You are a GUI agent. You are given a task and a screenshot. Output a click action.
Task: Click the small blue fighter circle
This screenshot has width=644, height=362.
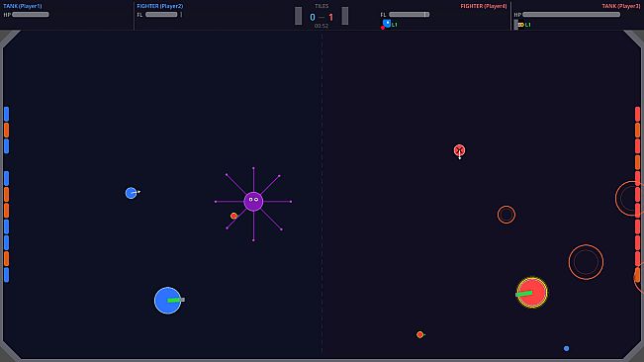pos(131,193)
